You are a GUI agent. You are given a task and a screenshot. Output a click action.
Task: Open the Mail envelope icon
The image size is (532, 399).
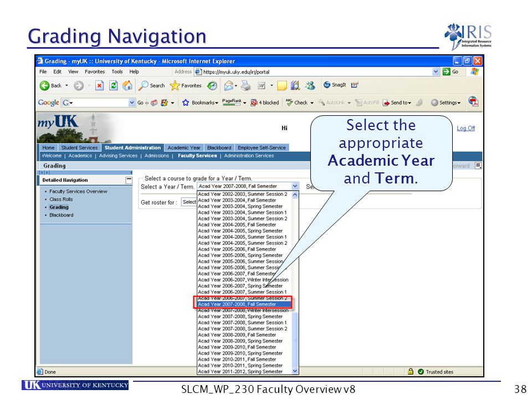(229, 85)
